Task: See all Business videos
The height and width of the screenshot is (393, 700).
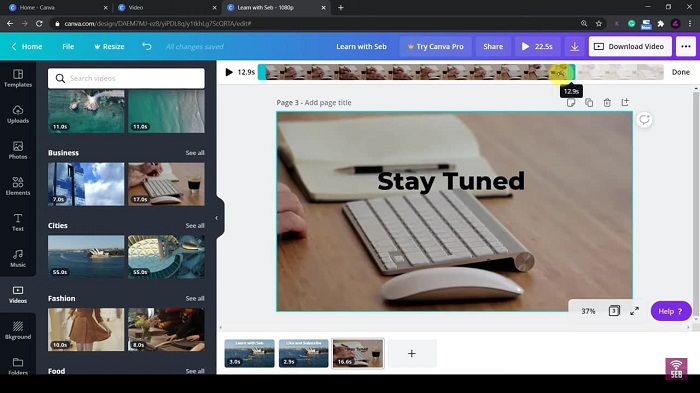Action: point(195,153)
